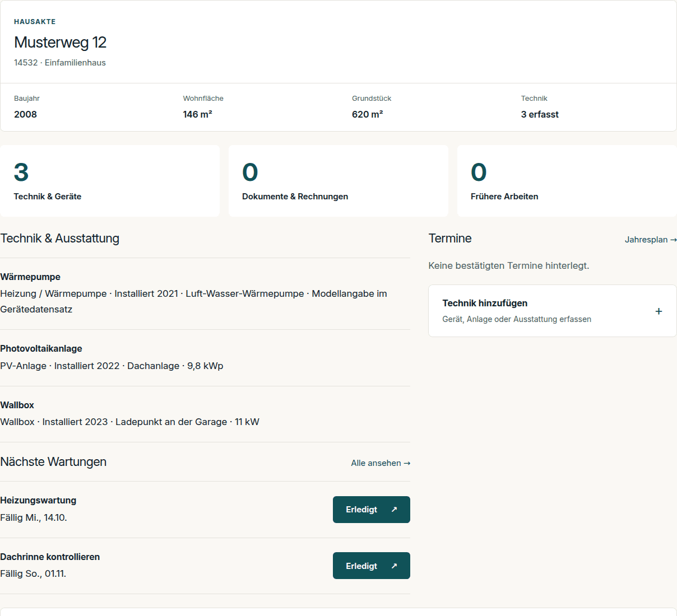Click the arrow icon on Heizungswartung's Erledigt button
Viewport: 677px width, 616px height.
point(394,510)
